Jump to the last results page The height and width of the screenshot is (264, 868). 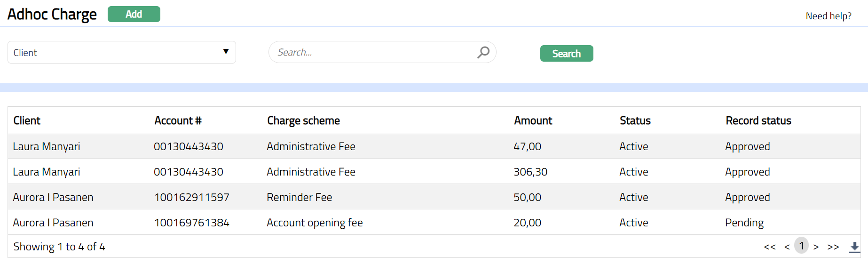pos(833,247)
